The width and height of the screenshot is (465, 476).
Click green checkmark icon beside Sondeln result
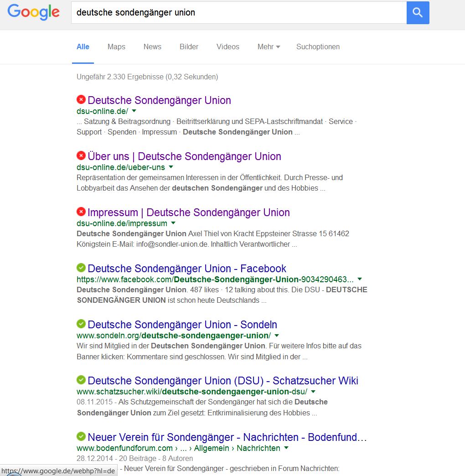pyautogui.click(x=81, y=324)
